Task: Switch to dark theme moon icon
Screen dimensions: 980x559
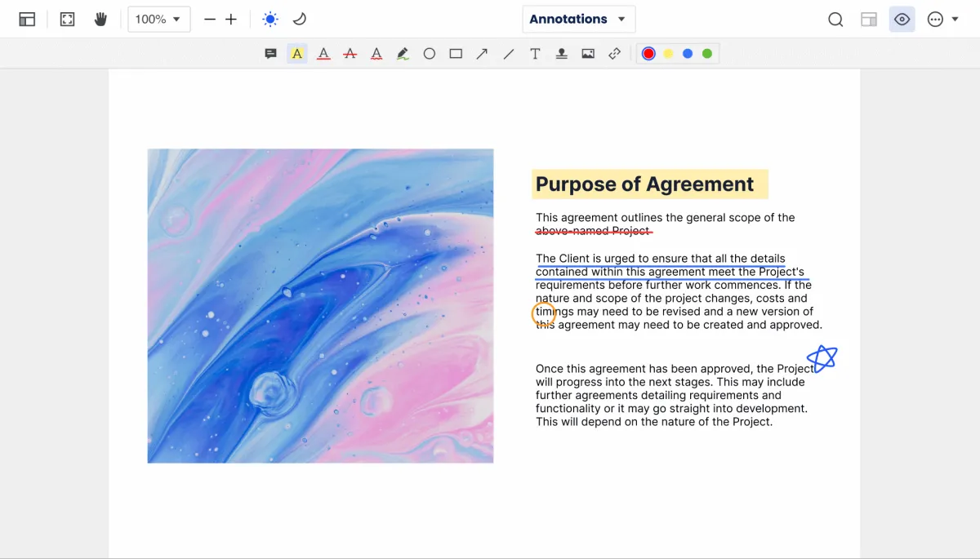Action: coord(300,19)
